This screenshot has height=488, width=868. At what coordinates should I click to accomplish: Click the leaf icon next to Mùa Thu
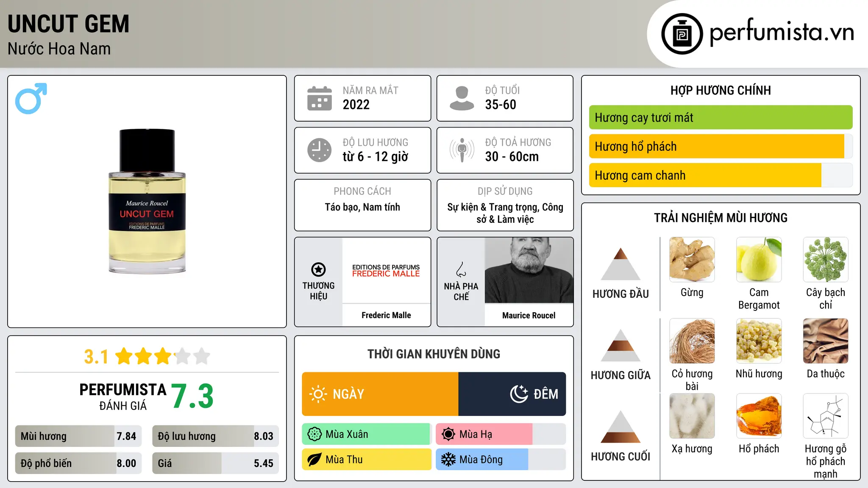coord(314,460)
